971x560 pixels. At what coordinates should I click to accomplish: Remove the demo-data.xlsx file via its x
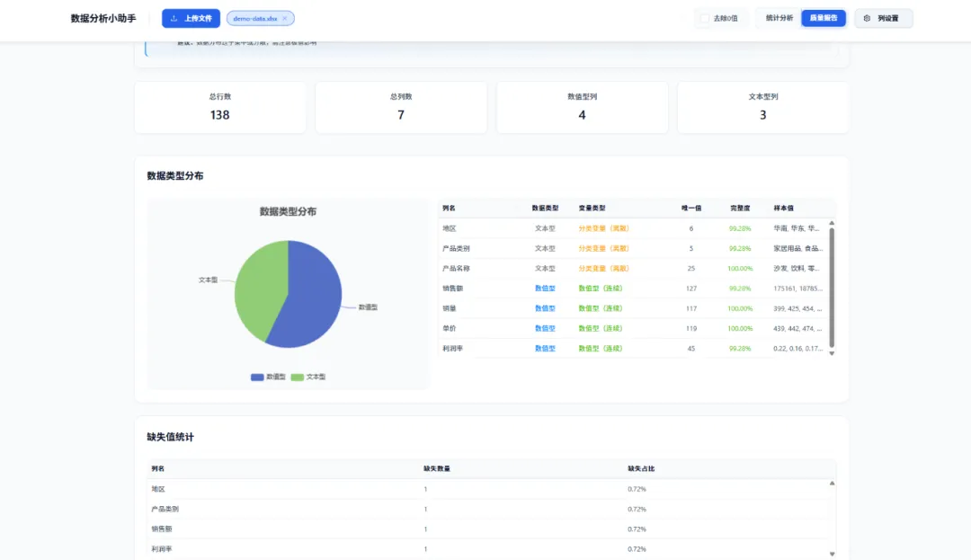(285, 19)
